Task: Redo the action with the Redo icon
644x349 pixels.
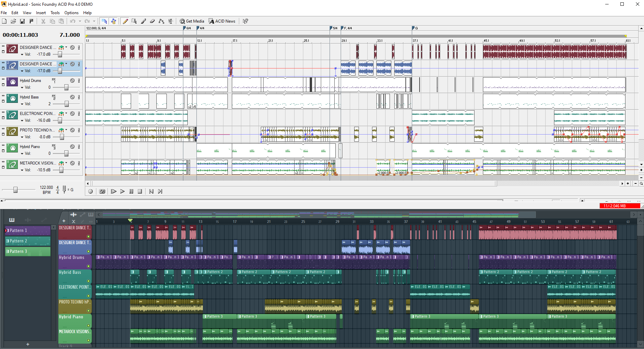Action: point(87,21)
